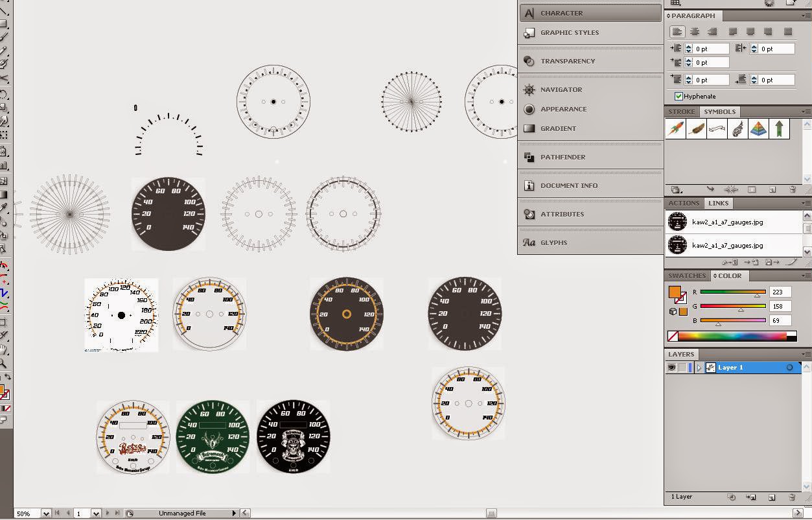Click the new symbol icon

point(772,189)
